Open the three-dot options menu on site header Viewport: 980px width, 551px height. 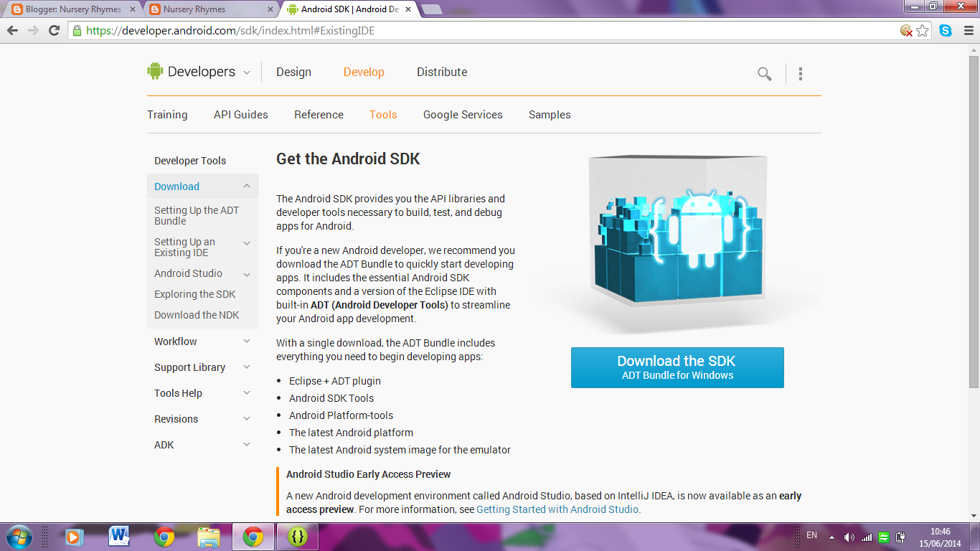pos(801,73)
